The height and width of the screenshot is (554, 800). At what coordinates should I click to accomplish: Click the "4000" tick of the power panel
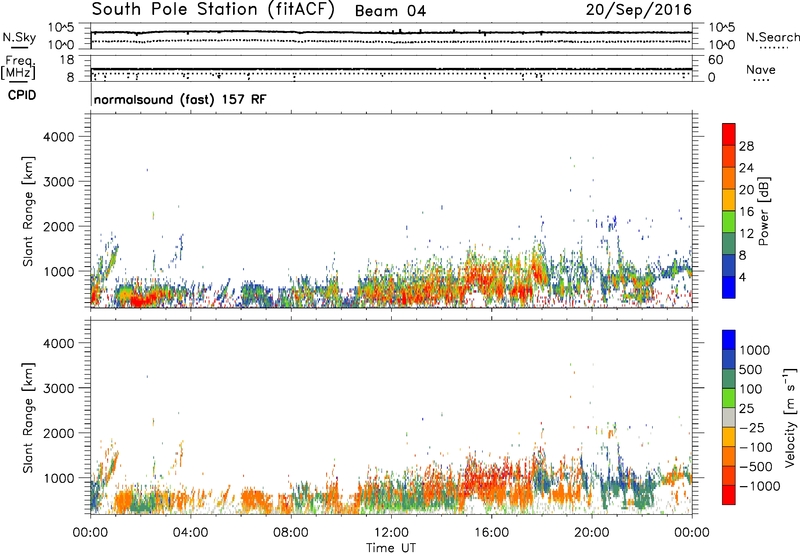[59, 137]
